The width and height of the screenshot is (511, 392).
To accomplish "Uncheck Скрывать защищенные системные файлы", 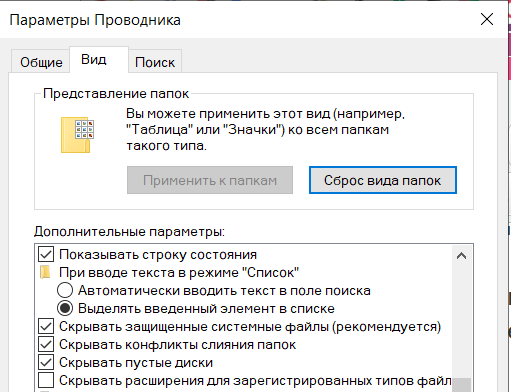I will 46,326.
